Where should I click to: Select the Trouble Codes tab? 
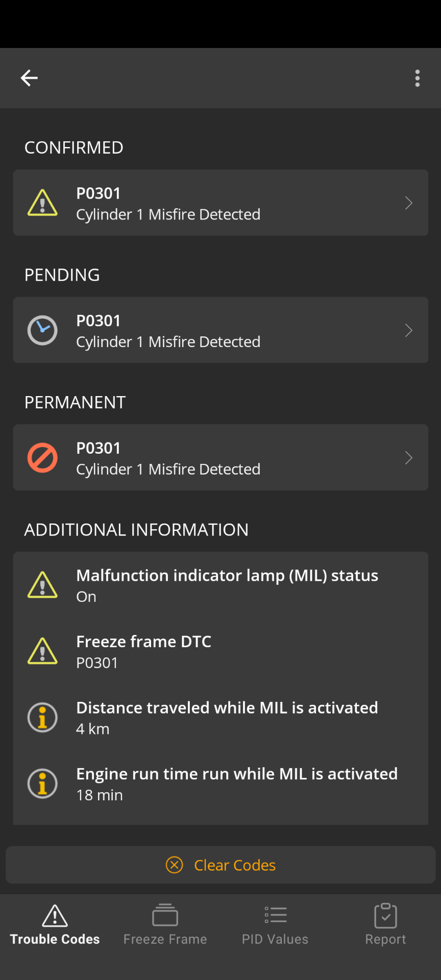55,925
